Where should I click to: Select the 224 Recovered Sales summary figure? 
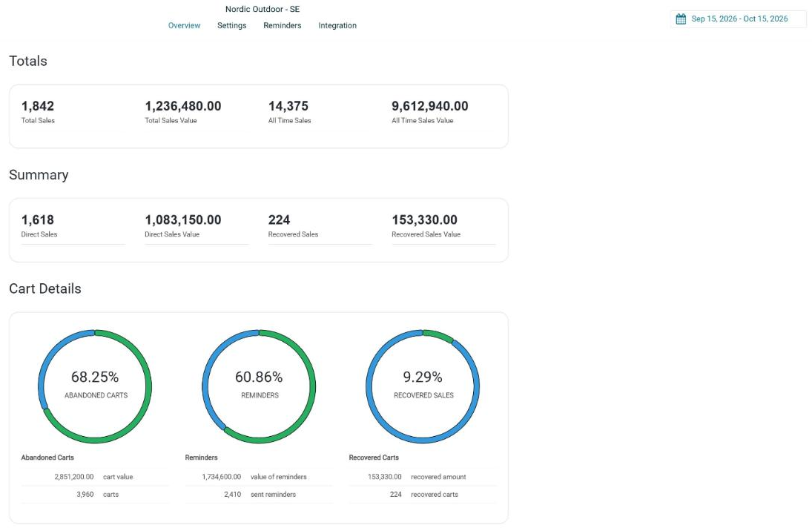[x=279, y=220]
